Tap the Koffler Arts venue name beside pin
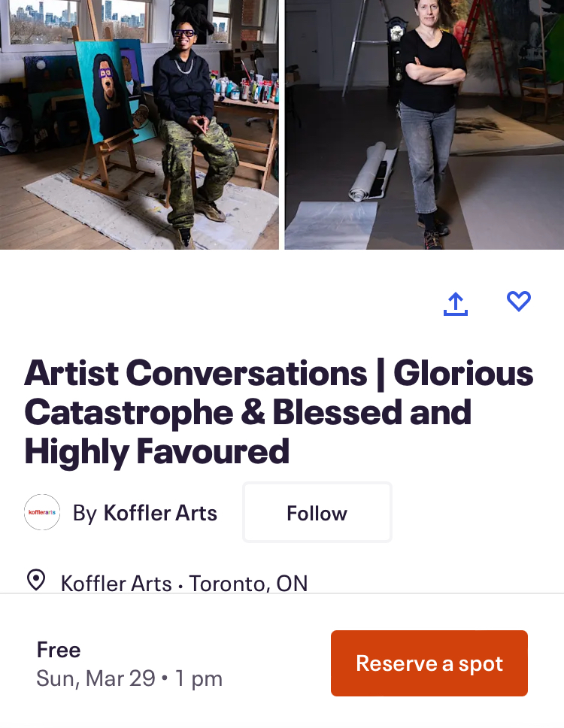The height and width of the screenshot is (728, 564). pos(116,583)
